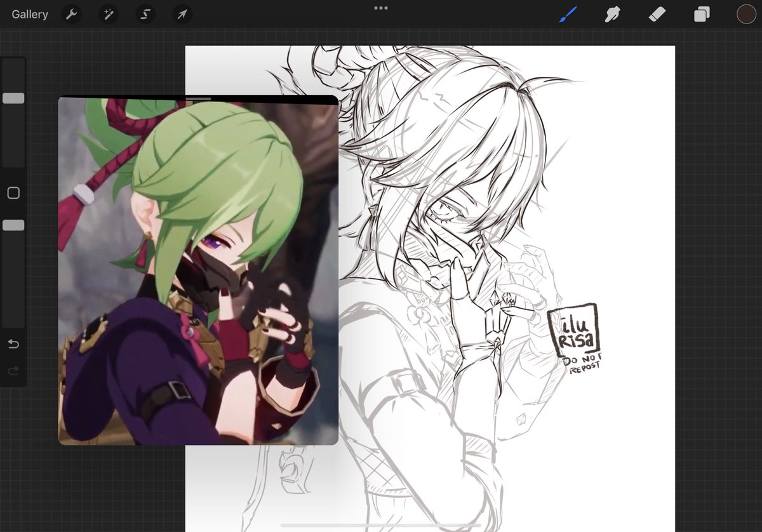Open the Gallery
762x532 pixels.
[30, 14]
